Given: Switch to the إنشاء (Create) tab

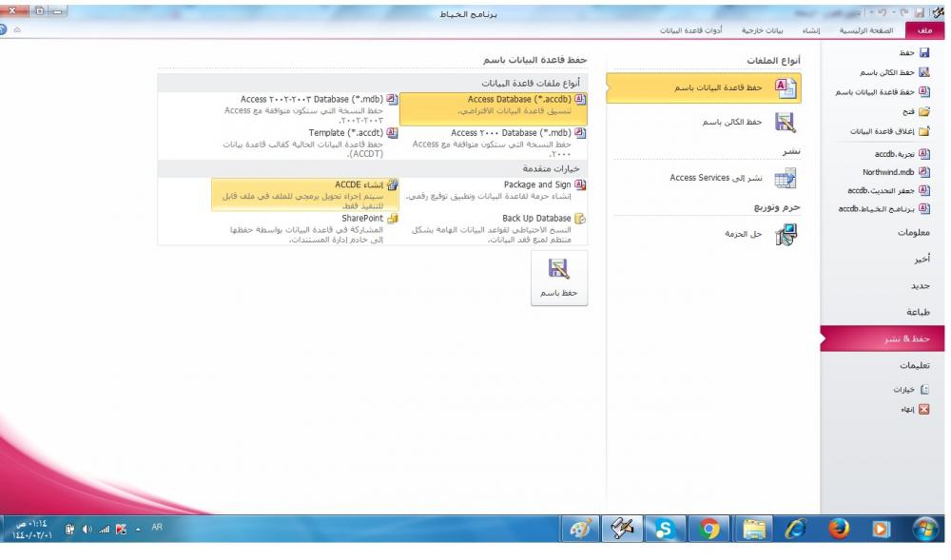Looking at the screenshot, I should 811,30.
